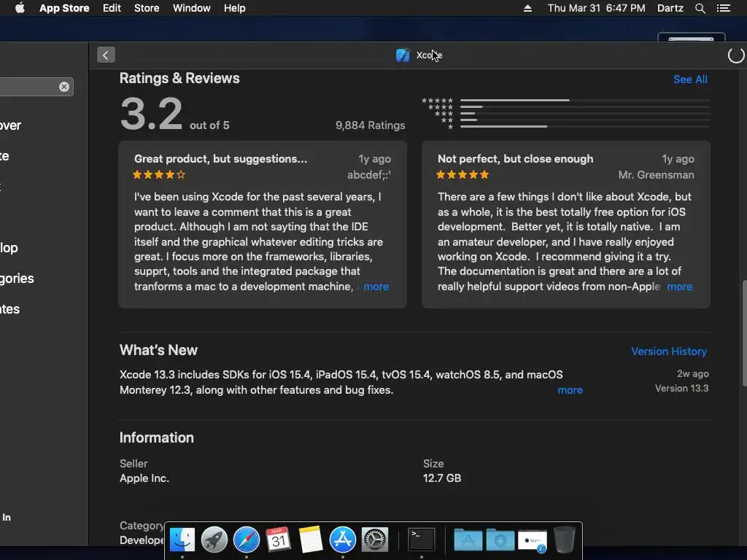747x560 pixels.
Task: Open Notes from the dock
Action: coord(311,540)
